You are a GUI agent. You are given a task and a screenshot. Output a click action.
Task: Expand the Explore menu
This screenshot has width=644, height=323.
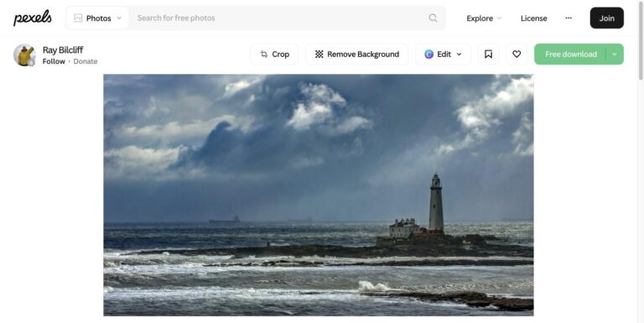click(484, 18)
